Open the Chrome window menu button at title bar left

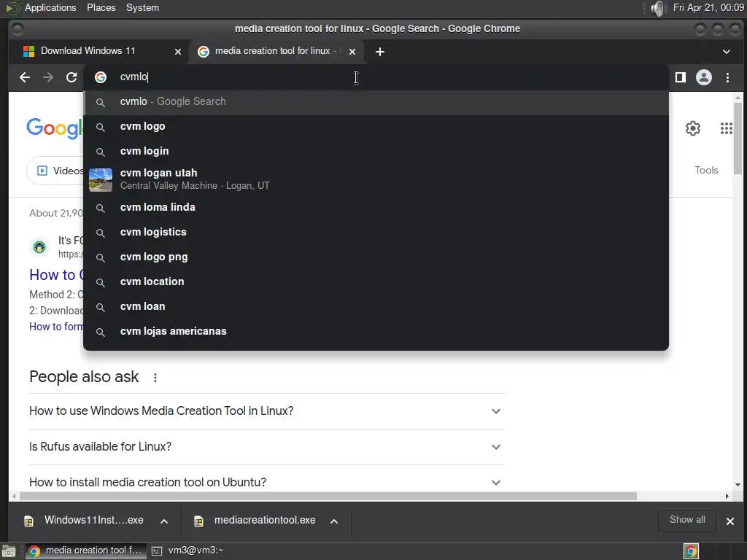coord(18,29)
